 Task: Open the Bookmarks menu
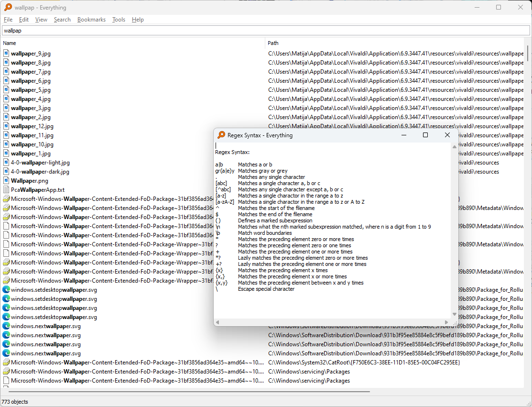point(91,20)
